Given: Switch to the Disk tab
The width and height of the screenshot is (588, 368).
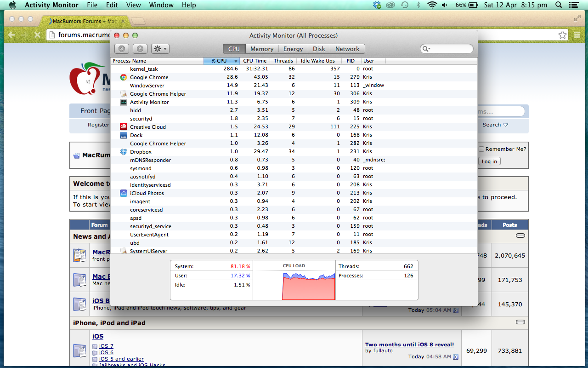Looking at the screenshot, I should click(319, 49).
